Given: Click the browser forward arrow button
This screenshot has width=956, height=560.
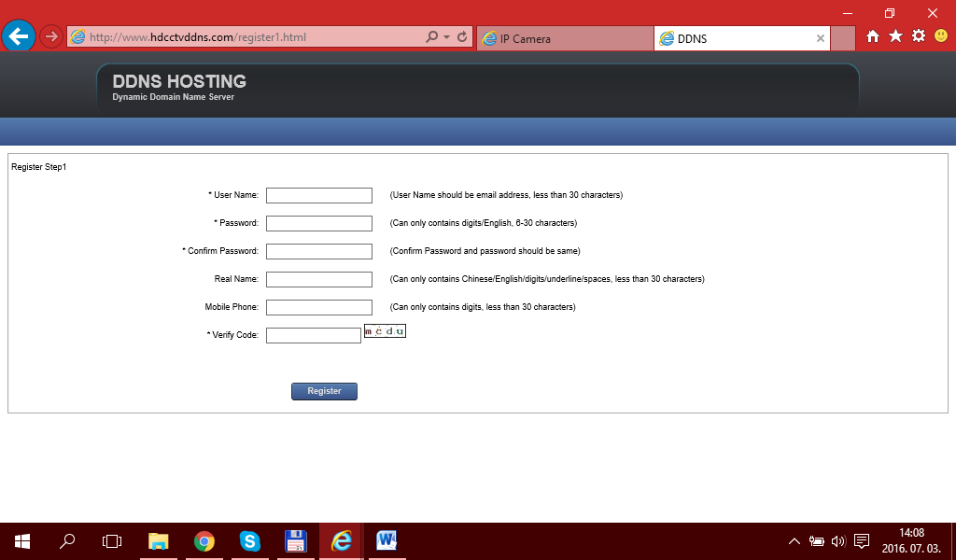Looking at the screenshot, I should pos(51,37).
